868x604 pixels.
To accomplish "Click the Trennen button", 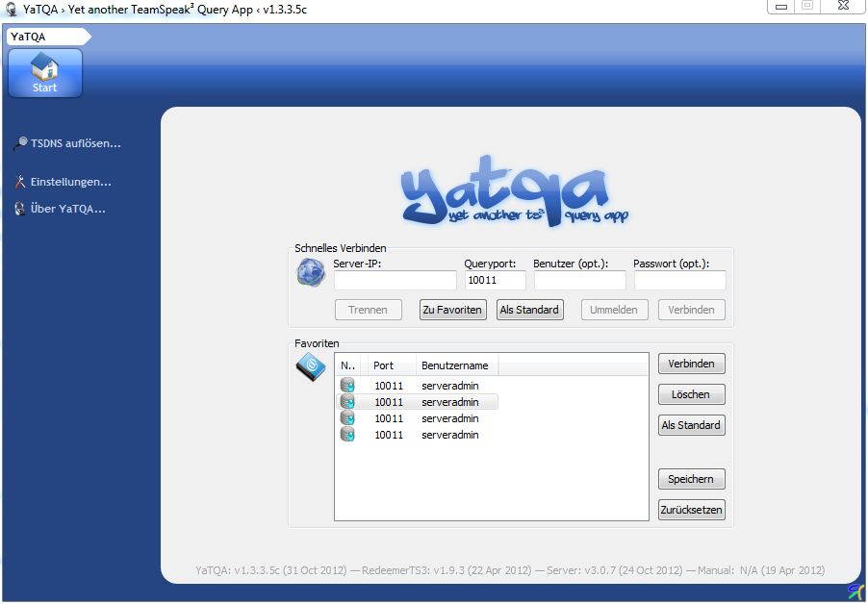I will click(x=369, y=310).
